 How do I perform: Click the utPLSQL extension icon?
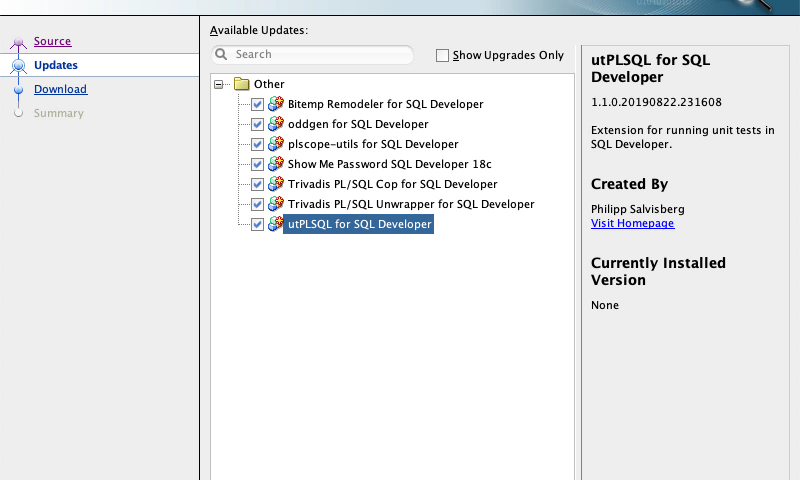pyautogui.click(x=276, y=223)
